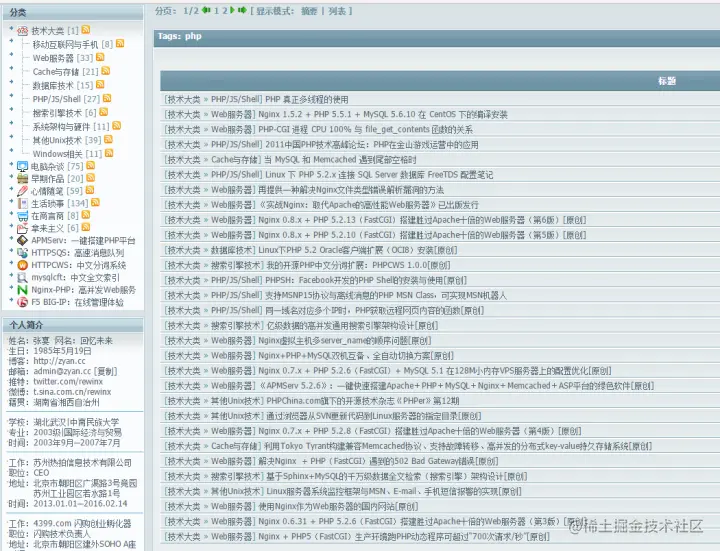Open page 2 in pagination

(225, 11)
